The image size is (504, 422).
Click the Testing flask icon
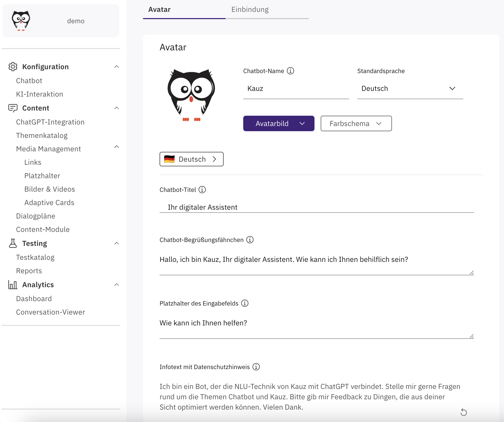(13, 243)
